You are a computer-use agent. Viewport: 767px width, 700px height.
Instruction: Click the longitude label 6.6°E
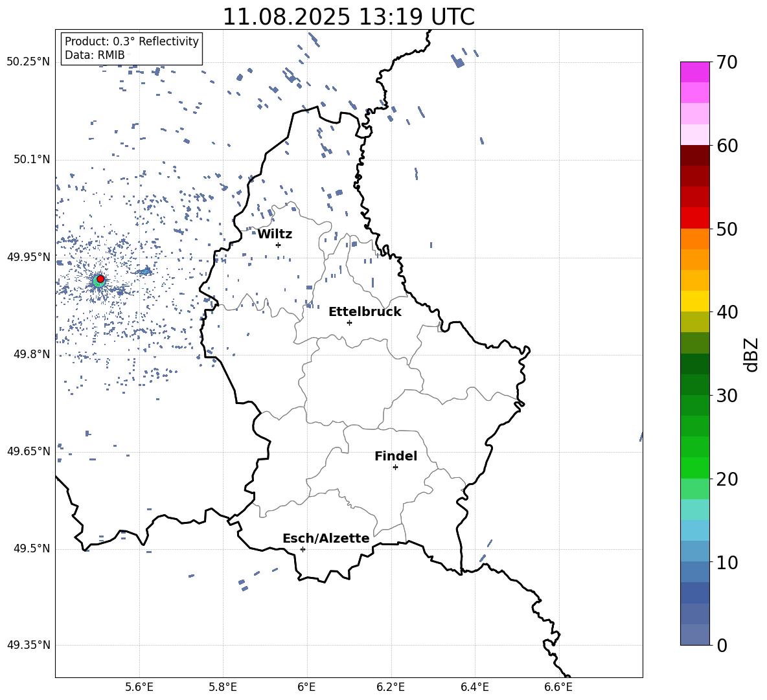(x=558, y=687)
